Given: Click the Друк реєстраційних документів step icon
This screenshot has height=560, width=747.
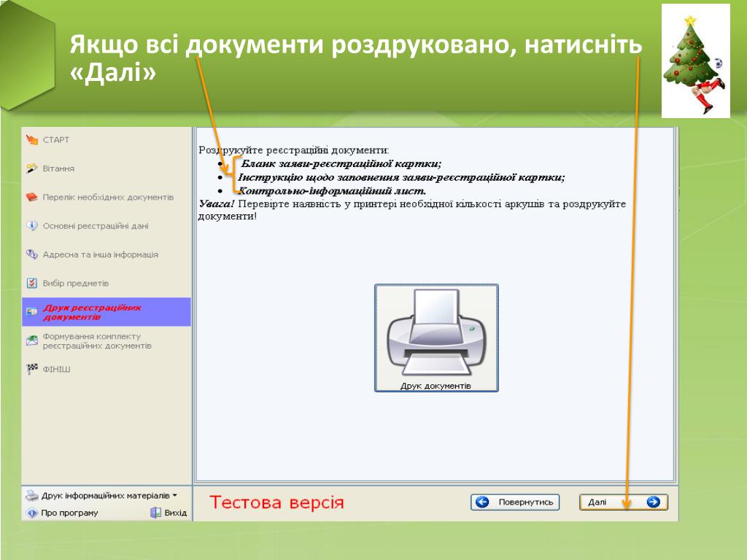Looking at the screenshot, I should pos(32,311).
